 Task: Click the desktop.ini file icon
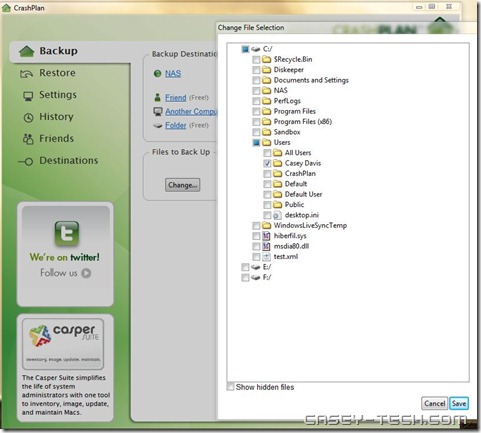pyautogui.click(x=277, y=215)
